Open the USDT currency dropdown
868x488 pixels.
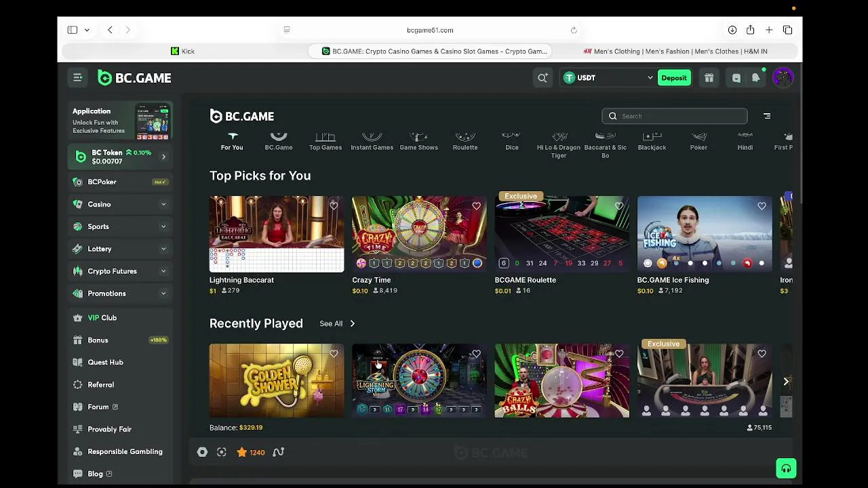click(x=608, y=78)
